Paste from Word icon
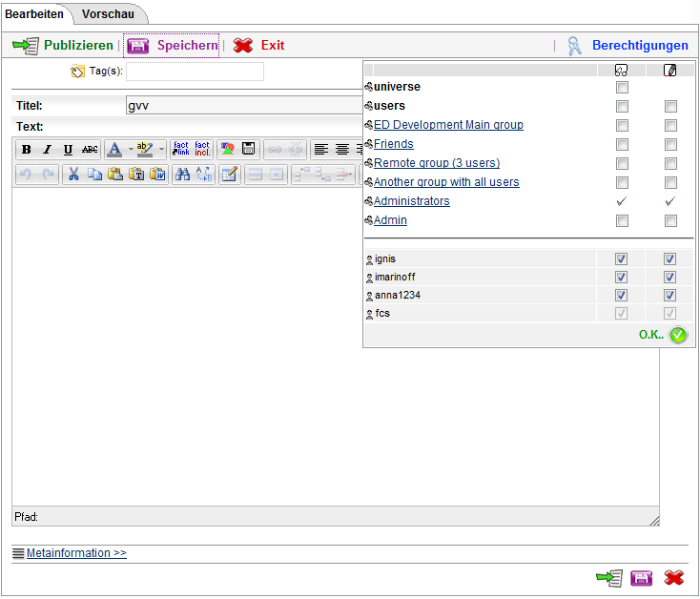 pyautogui.click(x=157, y=175)
